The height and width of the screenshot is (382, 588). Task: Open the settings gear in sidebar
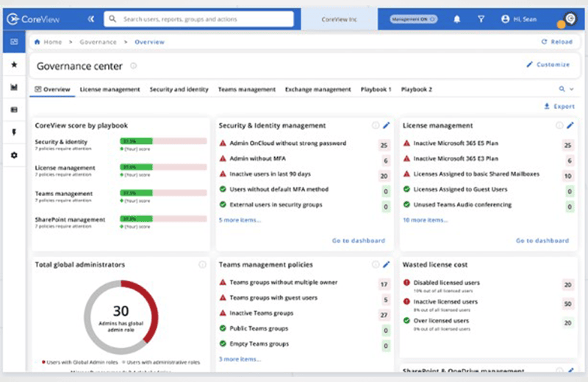14,156
